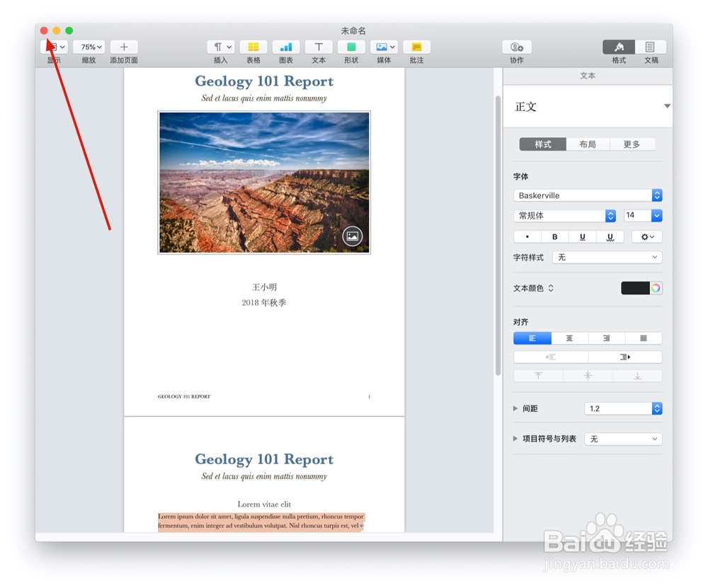Screen dimensions: 708x588
Task: Click the second page Geology 101 Report title
Action: click(x=264, y=459)
